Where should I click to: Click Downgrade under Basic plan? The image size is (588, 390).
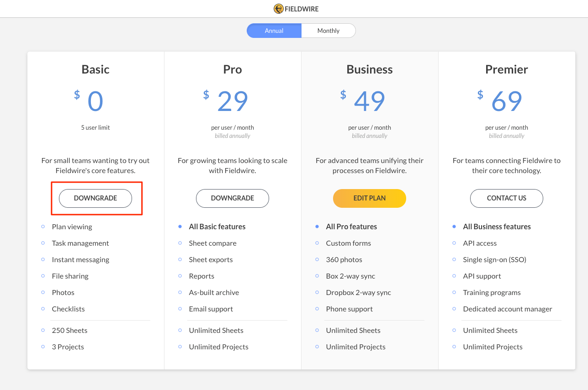(x=95, y=198)
